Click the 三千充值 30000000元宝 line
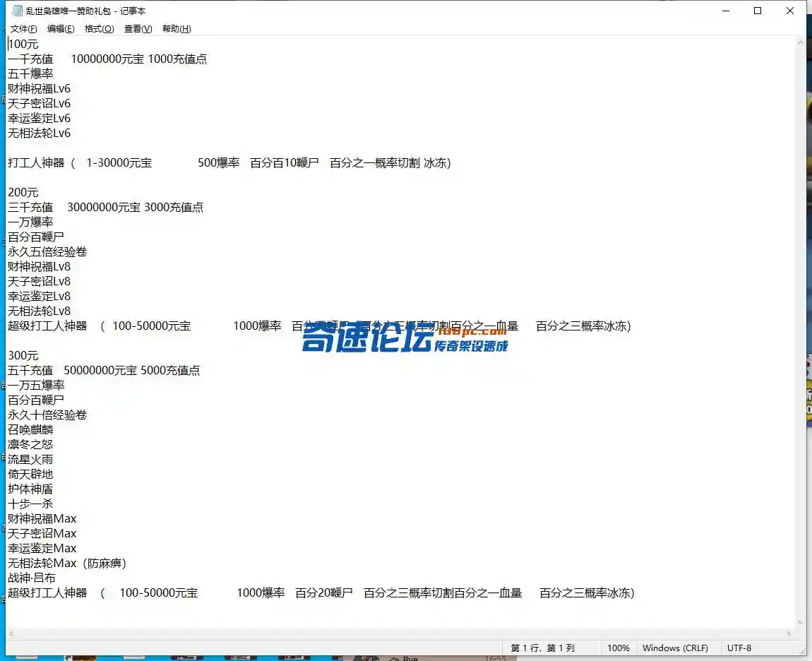Image resolution: width=812 pixels, height=661 pixels. coord(106,207)
